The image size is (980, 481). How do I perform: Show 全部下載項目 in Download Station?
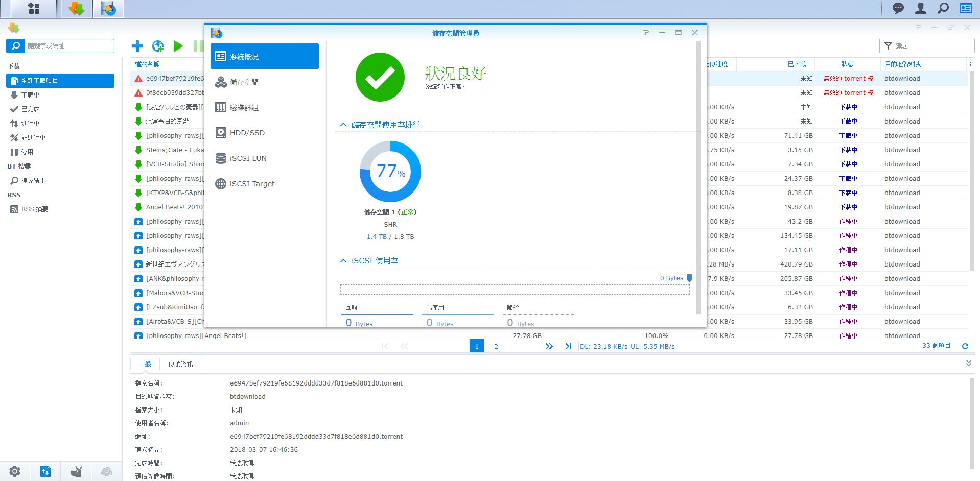click(60, 81)
